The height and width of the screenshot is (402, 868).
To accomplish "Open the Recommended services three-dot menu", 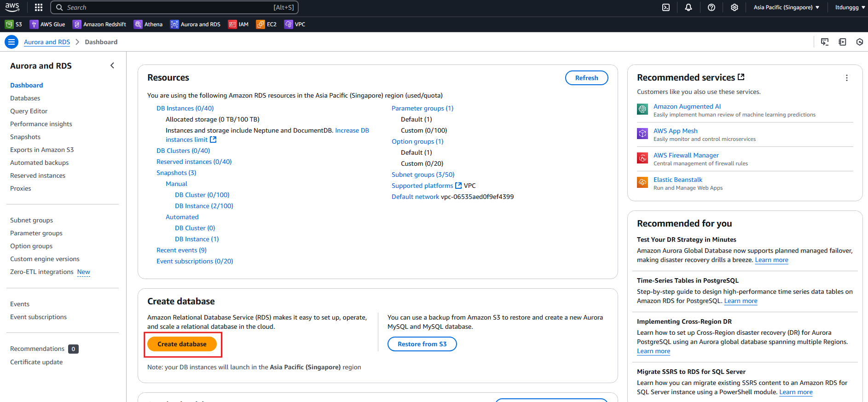I will (847, 78).
